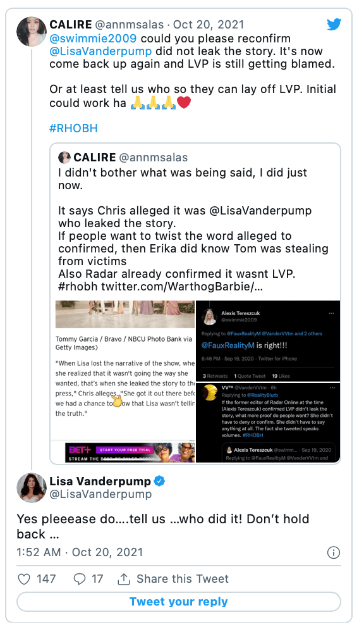Image resolution: width=364 pixels, height=634 pixels.
Task: Open the article screenshot with Chris quote
Action: pos(125,382)
